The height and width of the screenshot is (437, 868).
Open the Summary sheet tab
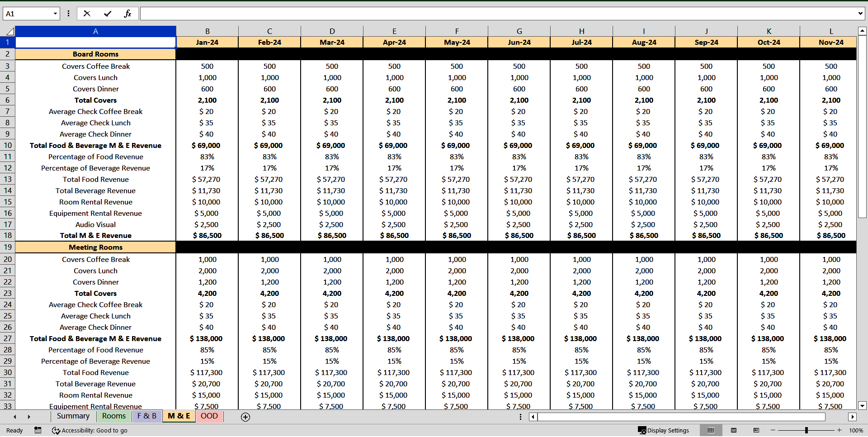point(73,416)
